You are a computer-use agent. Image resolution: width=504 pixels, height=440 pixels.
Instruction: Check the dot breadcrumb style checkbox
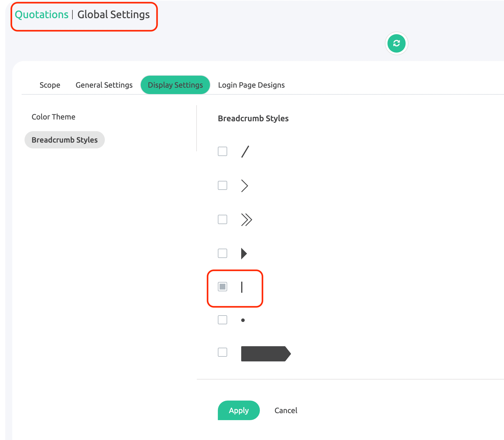pyautogui.click(x=223, y=320)
